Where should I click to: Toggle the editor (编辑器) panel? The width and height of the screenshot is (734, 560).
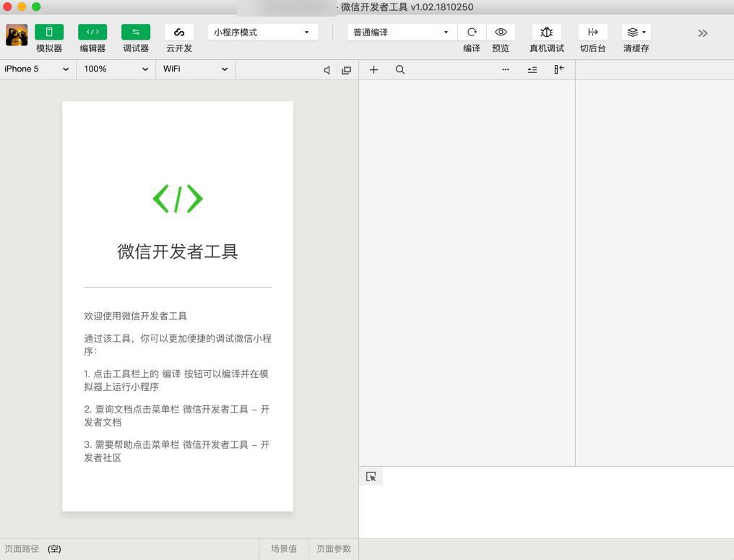(x=92, y=32)
